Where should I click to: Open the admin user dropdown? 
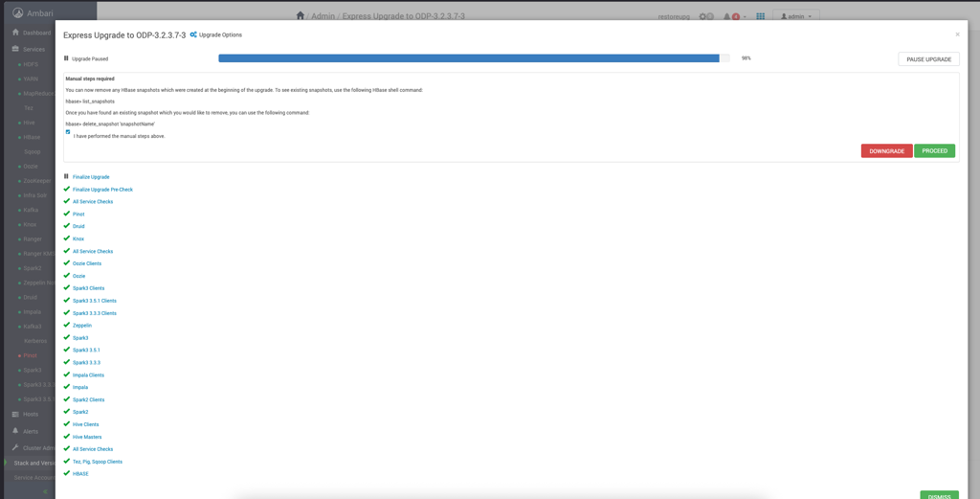coord(795,16)
